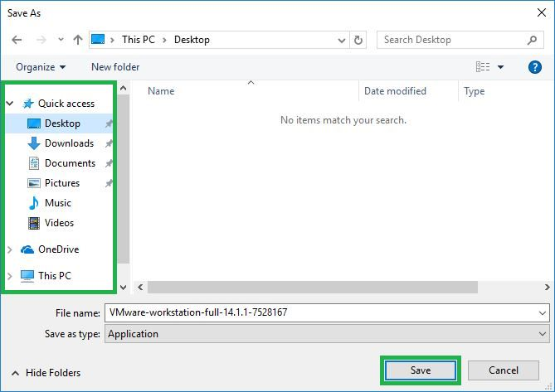Select This PC in the sidebar

55,276
